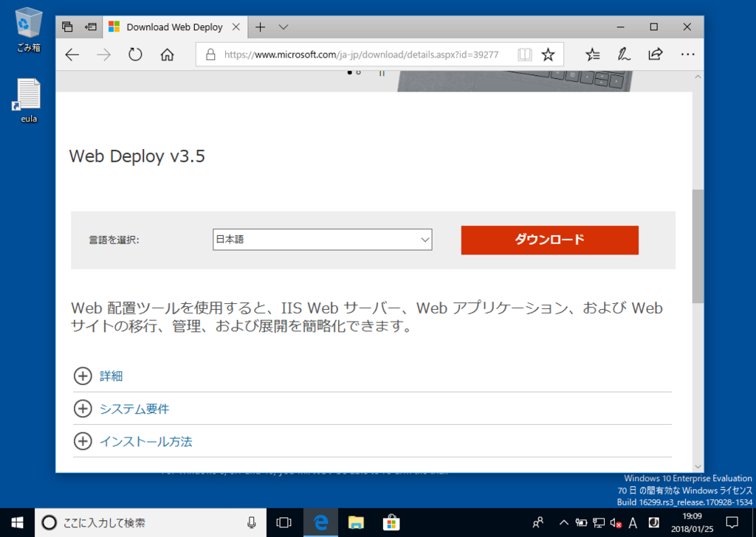Click the インストール方法 link text
The height and width of the screenshot is (537, 756).
pyautogui.click(x=145, y=441)
